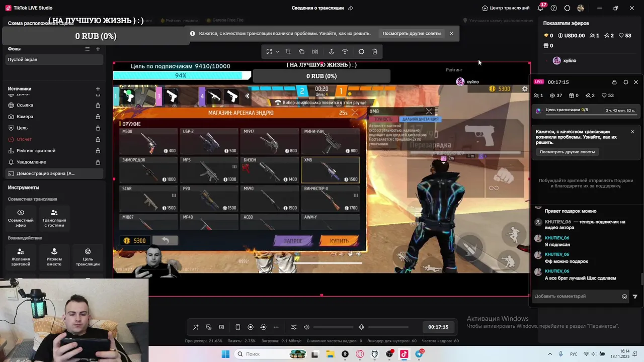The image size is (644, 362).
Task: Toggle the lock icon in the LIVE chat header
Action: pos(614,82)
